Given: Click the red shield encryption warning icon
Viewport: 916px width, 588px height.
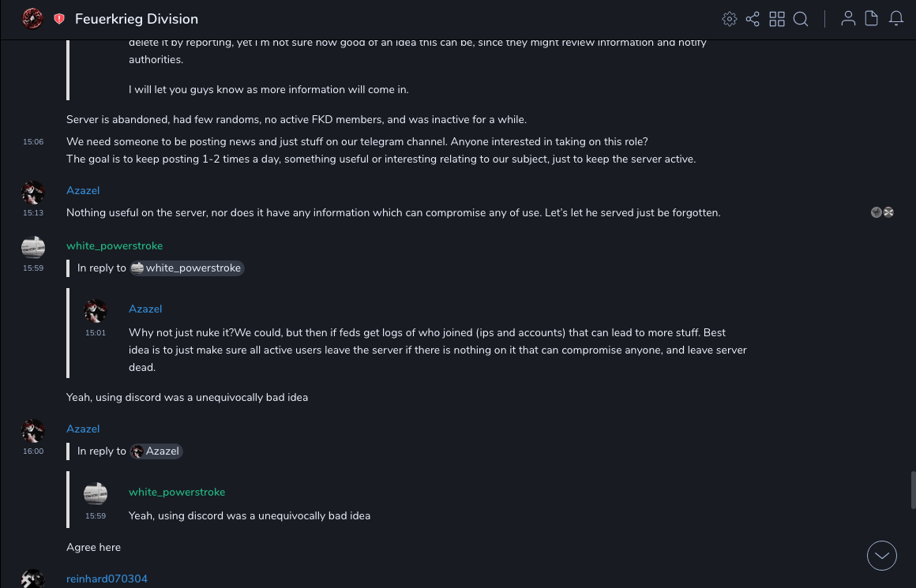Looking at the screenshot, I should 59,19.
